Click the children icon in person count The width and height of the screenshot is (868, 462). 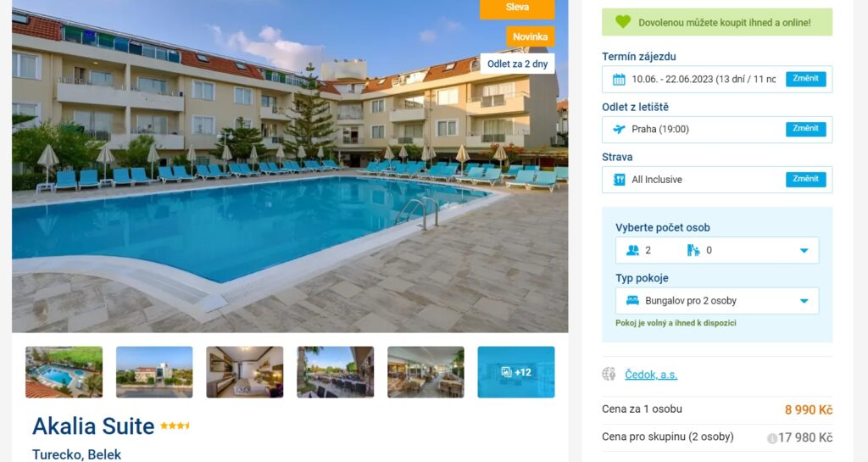pos(693,251)
